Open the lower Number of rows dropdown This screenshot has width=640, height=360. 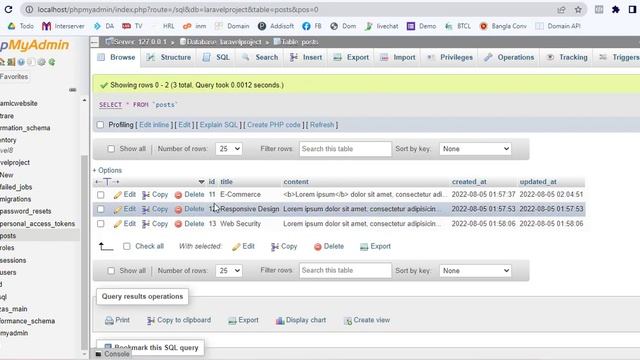(229, 271)
